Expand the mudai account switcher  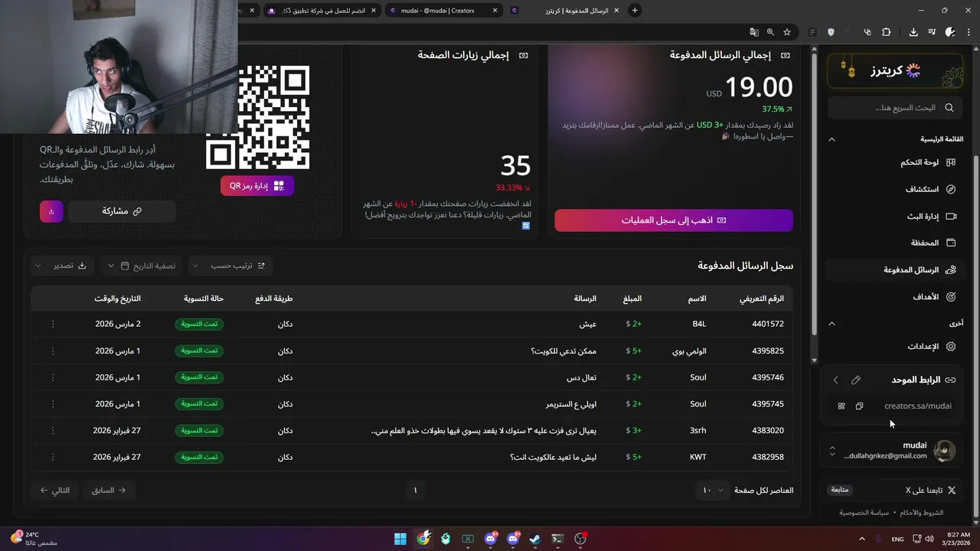(832, 451)
